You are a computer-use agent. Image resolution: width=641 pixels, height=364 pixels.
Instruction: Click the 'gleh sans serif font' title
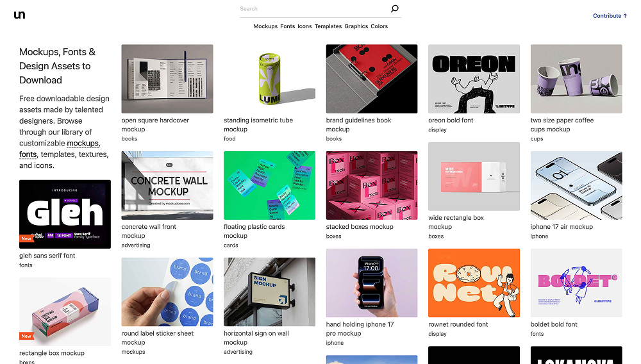click(x=47, y=256)
